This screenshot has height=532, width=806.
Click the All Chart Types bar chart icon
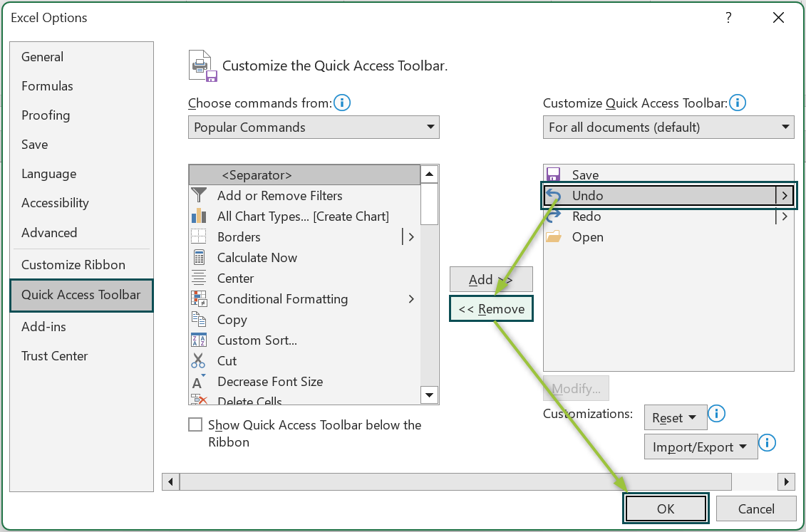198,216
